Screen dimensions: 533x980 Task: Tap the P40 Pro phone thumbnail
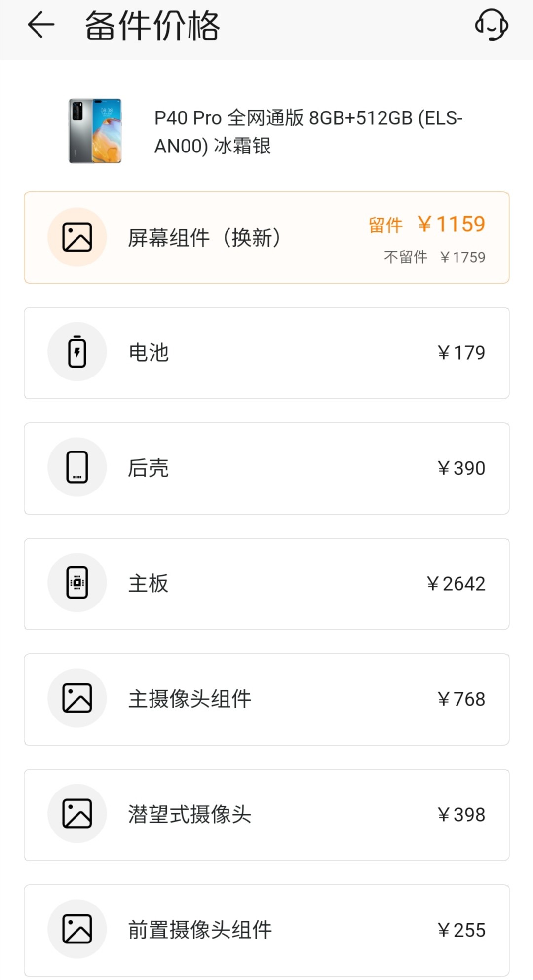[x=95, y=131]
